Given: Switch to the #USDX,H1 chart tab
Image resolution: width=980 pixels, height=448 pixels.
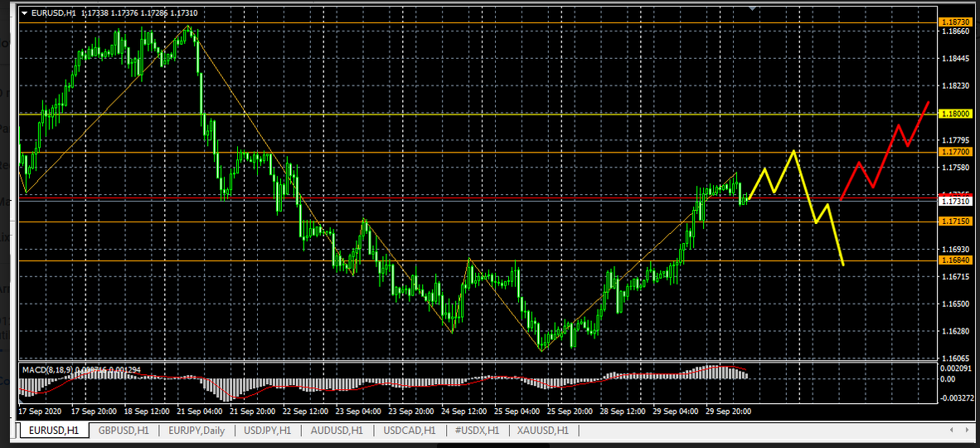Looking at the screenshot, I should tap(476, 431).
